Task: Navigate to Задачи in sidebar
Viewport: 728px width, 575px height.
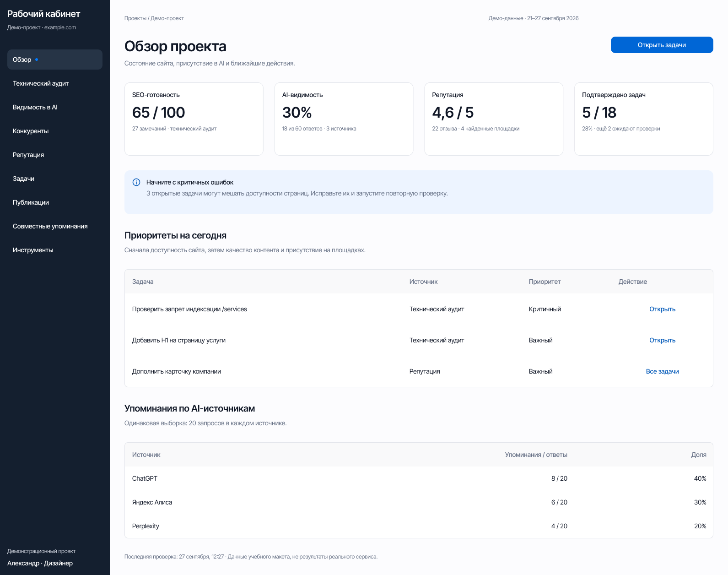Action: pos(55,179)
